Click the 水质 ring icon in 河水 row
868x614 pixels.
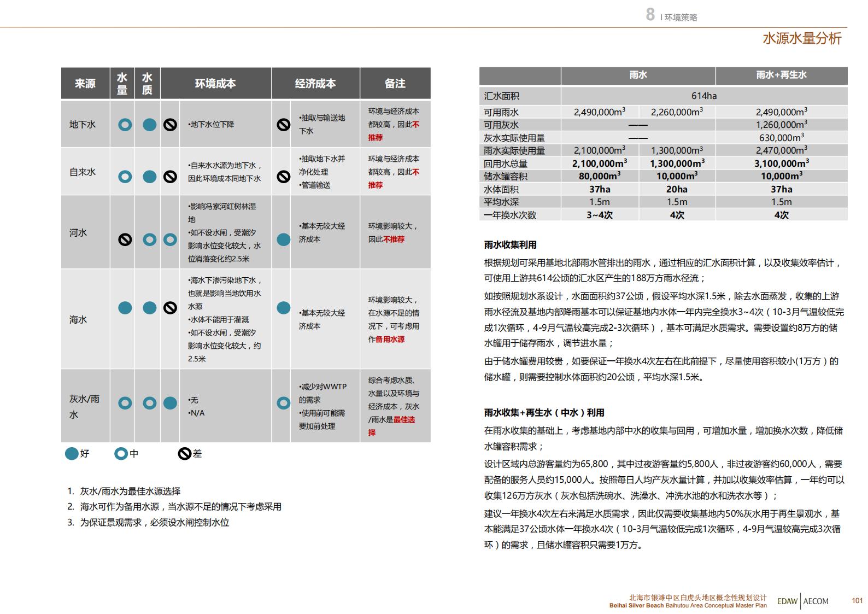click(x=149, y=239)
